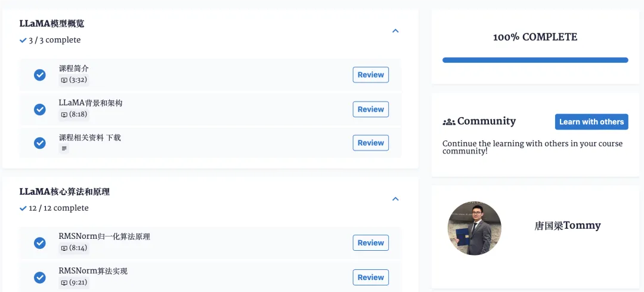The image size is (644, 292).
Task: Click the Community people icon
Action: (449, 122)
